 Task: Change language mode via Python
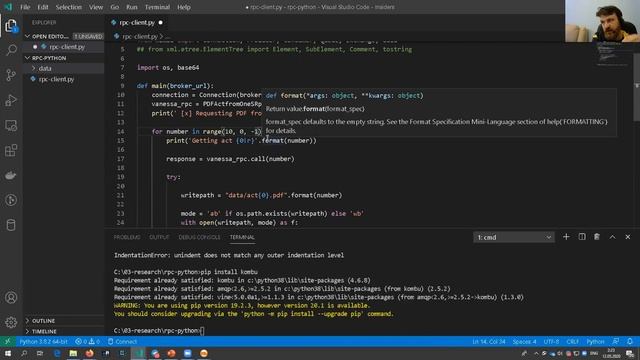pos(595,341)
